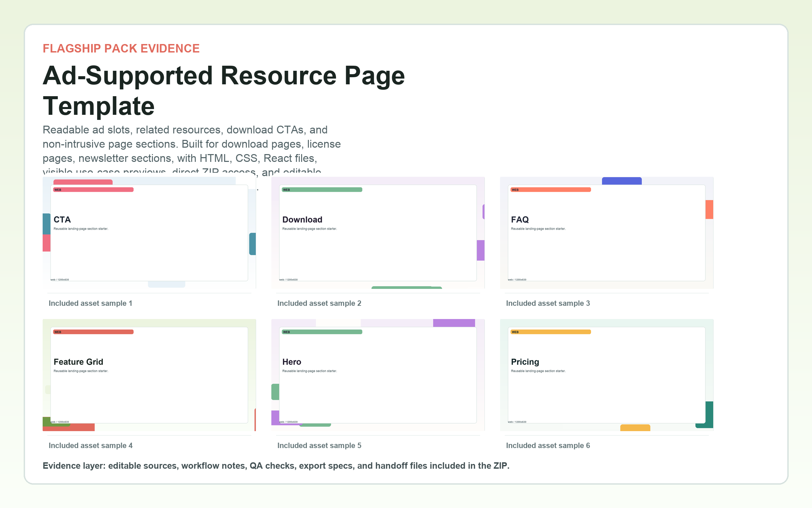Click the 'Reusable landing-page section starter.' text under FAQ
This screenshot has height=508, width=812.
click(x=538, y=229)
